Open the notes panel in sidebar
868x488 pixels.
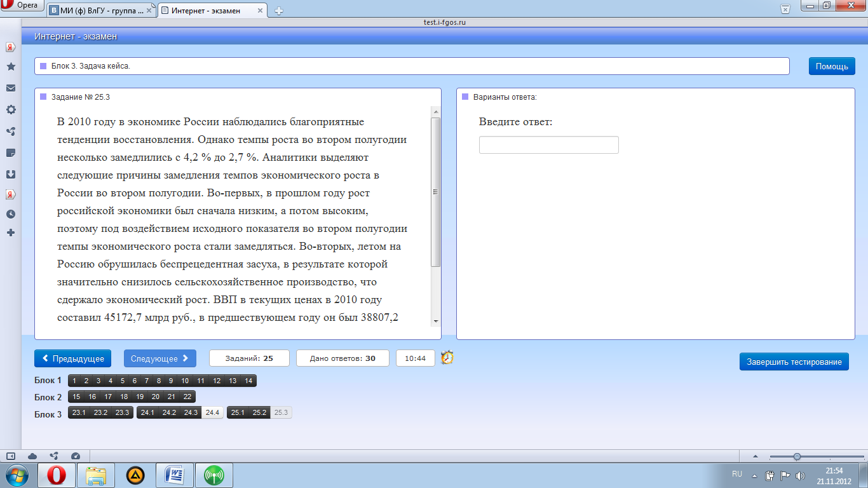11,153
